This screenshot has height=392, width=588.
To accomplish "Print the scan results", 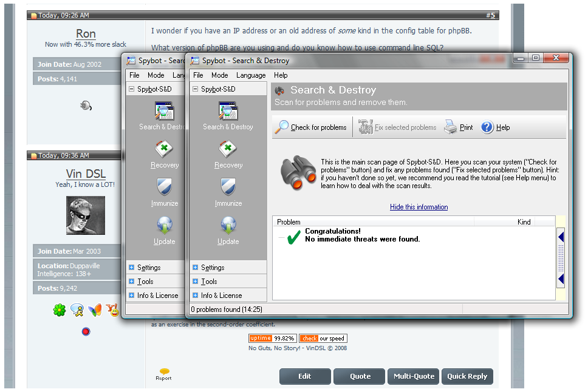I will coord(451,127).
